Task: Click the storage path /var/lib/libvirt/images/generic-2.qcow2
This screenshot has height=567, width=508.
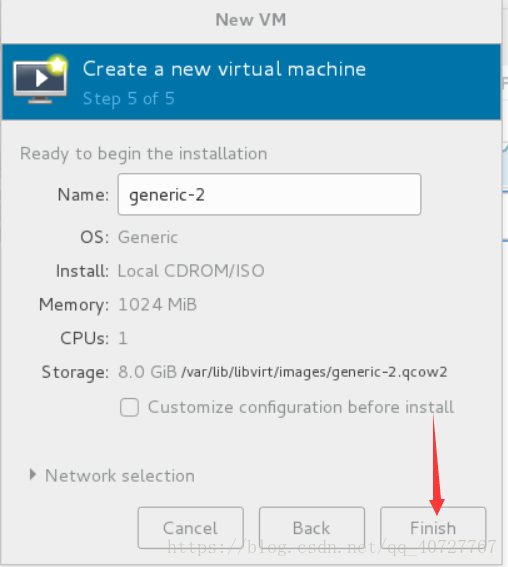Action: [x=314, y=372]
